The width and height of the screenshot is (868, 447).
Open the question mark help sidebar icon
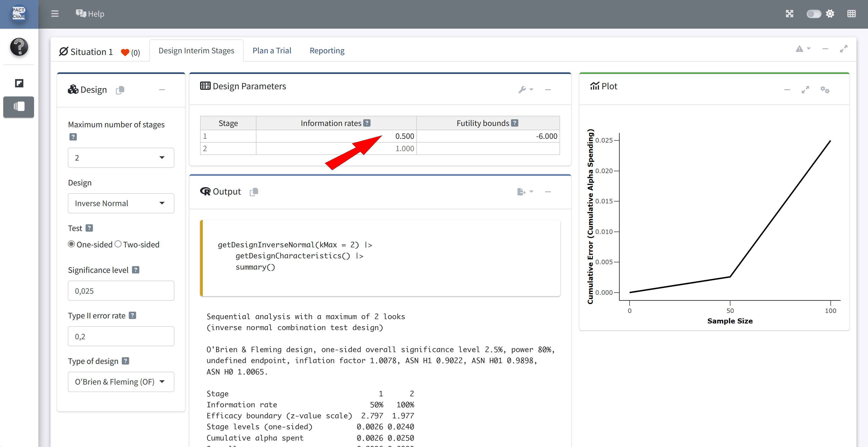[x=19, y=47]
